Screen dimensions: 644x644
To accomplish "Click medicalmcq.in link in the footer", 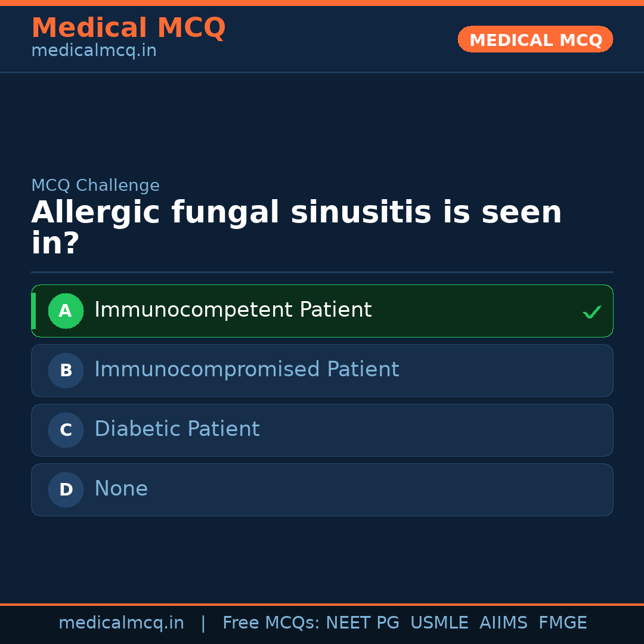I will tap(121, 623).
